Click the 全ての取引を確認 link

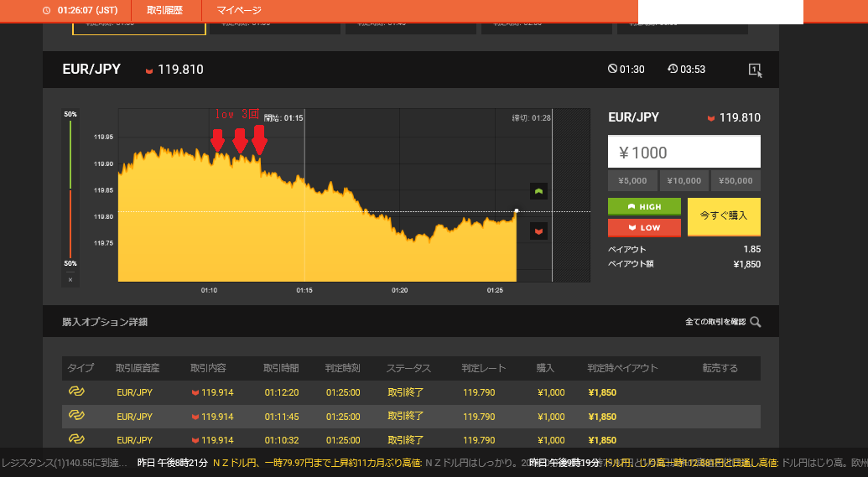pyautogui.click(x=715, y=322)
